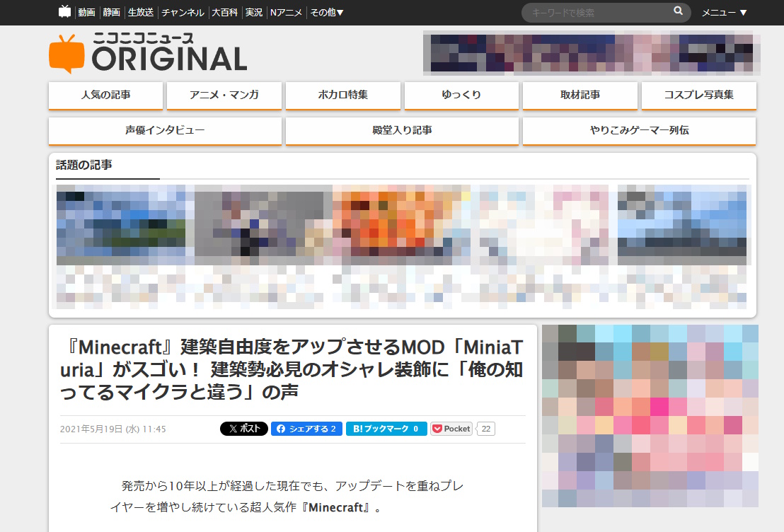Open 声優インタビュー category
The height and width of the screenshot is (532, 784).
(x=165, y=130)
